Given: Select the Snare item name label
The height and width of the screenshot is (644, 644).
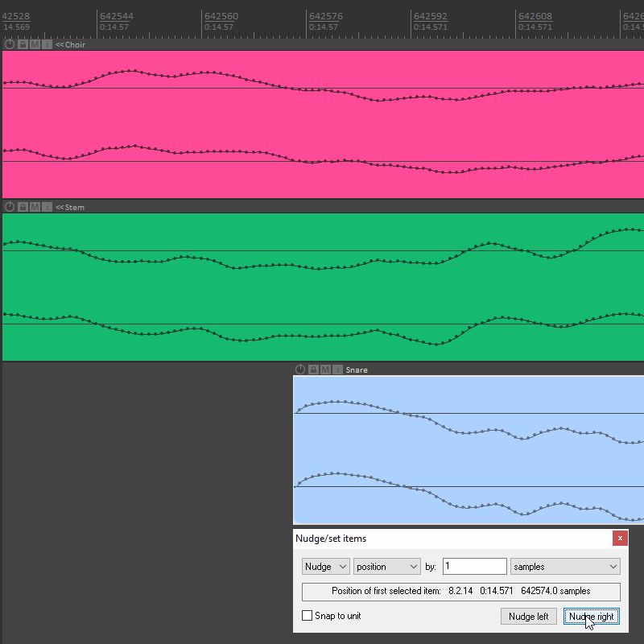Looking at the screenshot, I should (x=357, y=370).
